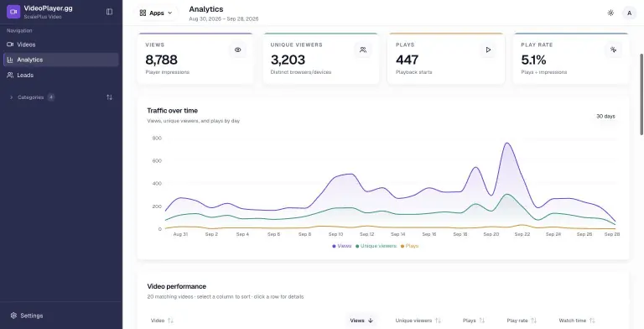Click the 3,203 unique viewers value
Screen dimensions: 644x329
[288, 60]
